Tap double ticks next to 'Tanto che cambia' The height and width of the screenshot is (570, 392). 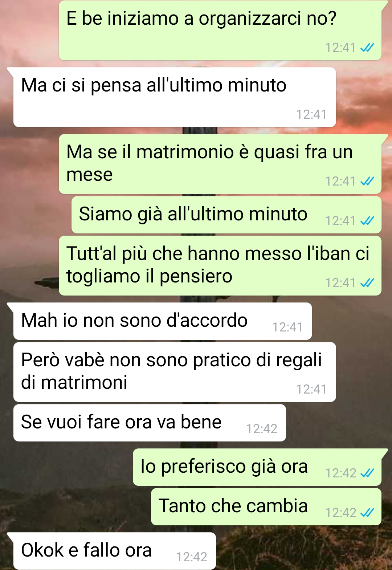click(367, 512)
